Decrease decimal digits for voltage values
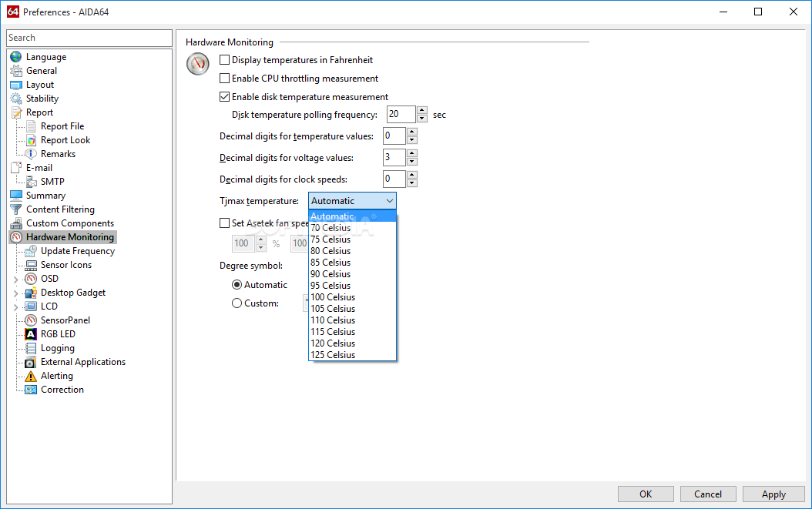This screenshot has width=812, height=509. point(412,162)
